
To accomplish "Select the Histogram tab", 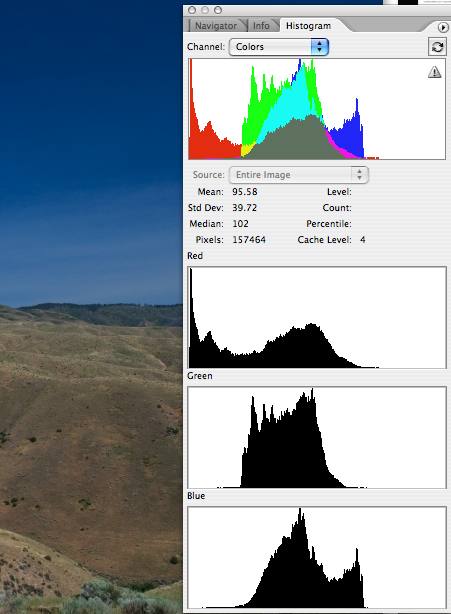I will (x=308, y=26).
